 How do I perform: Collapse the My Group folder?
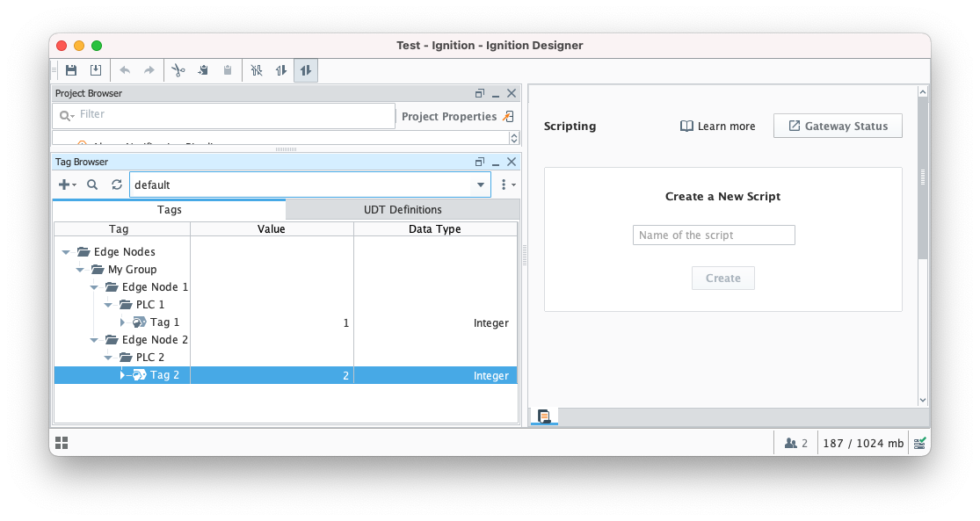pos(80,270)
